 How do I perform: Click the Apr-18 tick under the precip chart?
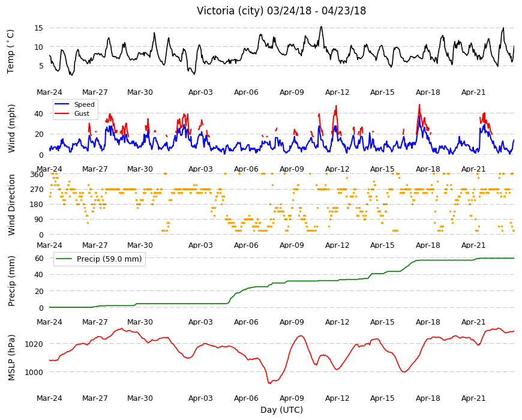pos(428,322)
